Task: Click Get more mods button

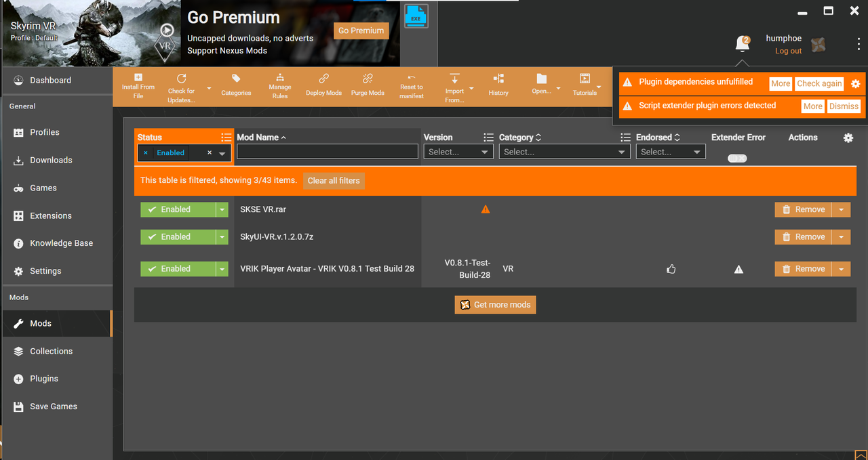Action: [x=496, y=305]
